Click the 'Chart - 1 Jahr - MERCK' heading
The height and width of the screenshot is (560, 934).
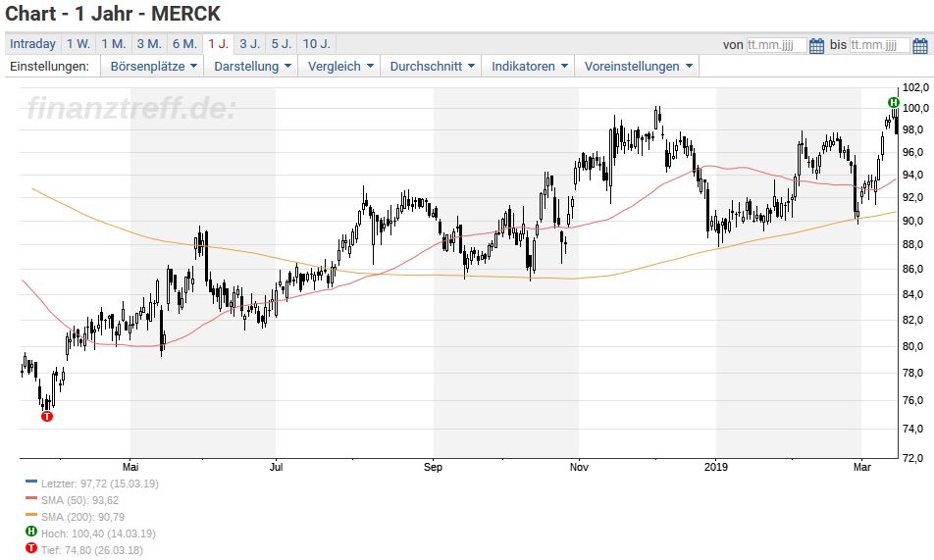pyautogui.click(x=113, y=14)
